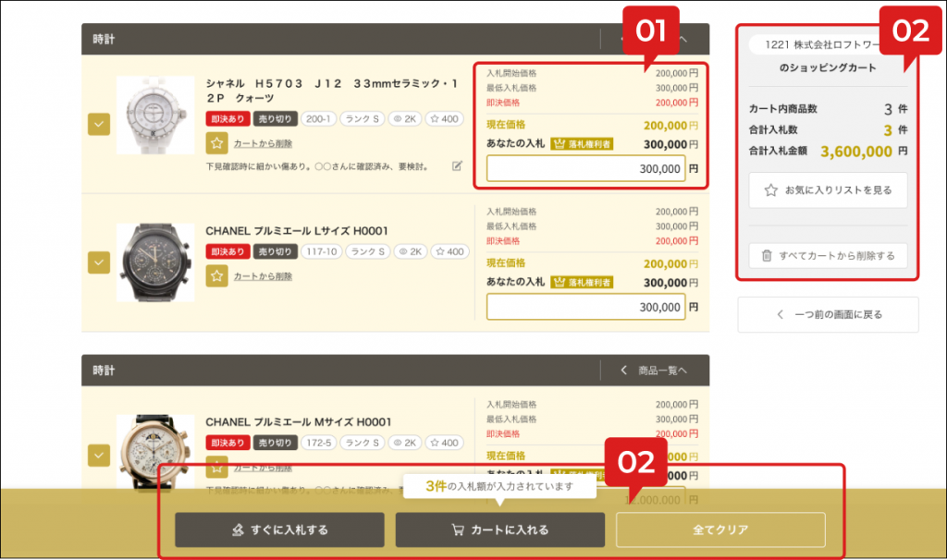This screenshot has width=947, height=560.
Task: Click the eye 2K views badge for プルミエール Mサイズ
Action: pyautogui.click(x=405, y=443)
